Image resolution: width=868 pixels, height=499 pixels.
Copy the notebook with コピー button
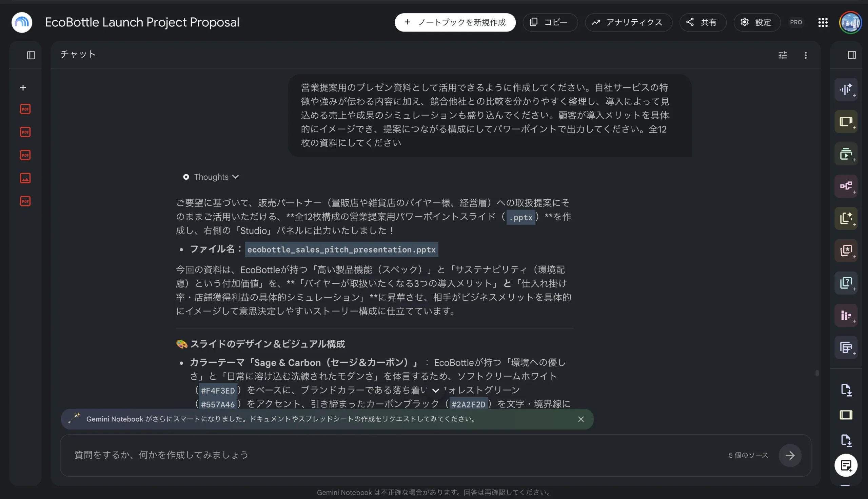pyautogui.click(x=550, y=22)
